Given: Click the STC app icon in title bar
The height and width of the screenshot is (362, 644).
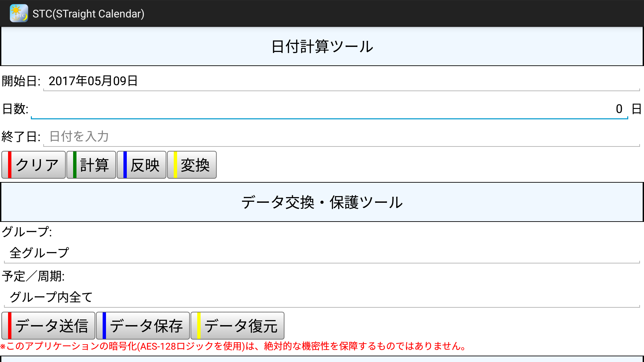Looking at the screenshot, I should point(19,13).
